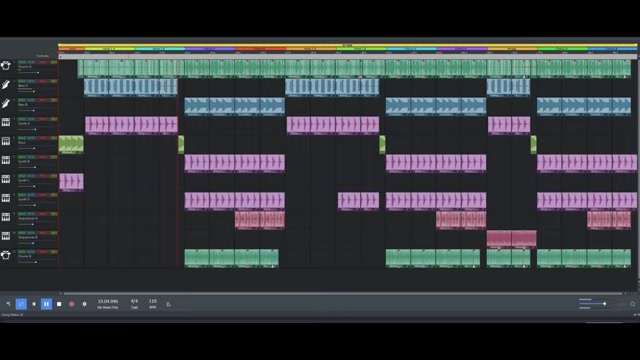The width and height of the screenshot is (640, 360).
Task: Click the 19.04.046 position display
Action: [x=108, y=301]
